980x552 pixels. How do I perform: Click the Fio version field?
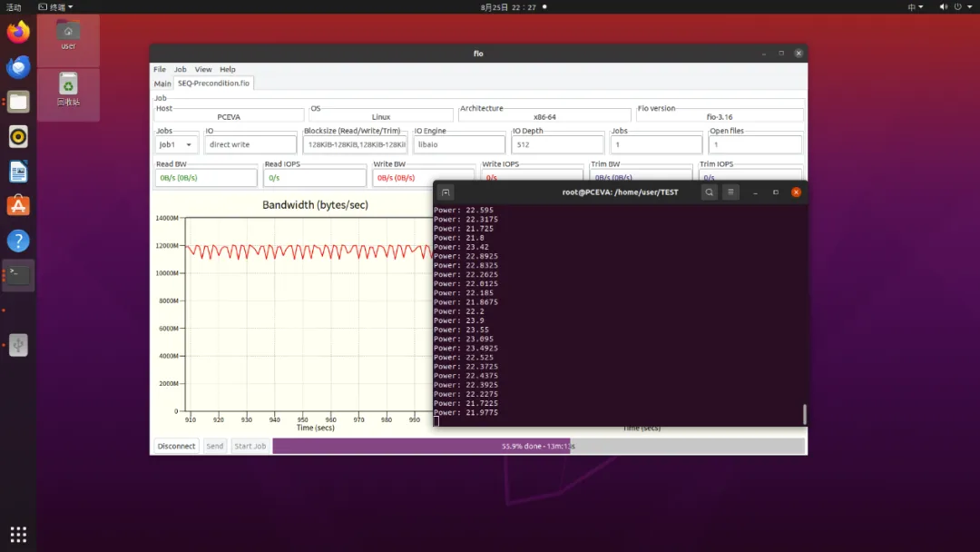pyautogui.click(x=720, y=117)
